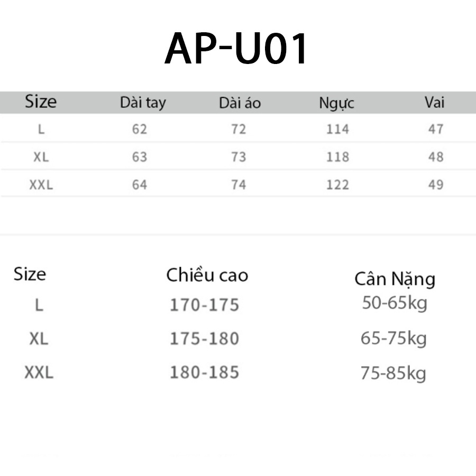Click the 170-175 height range
The width and height of the screenshot is (476, 476).
coord(204,305)
